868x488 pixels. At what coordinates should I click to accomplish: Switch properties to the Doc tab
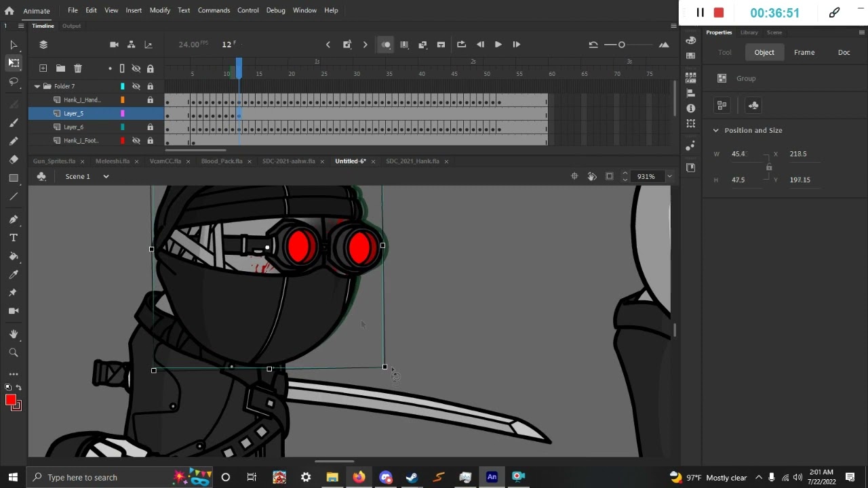coord(844,52)
